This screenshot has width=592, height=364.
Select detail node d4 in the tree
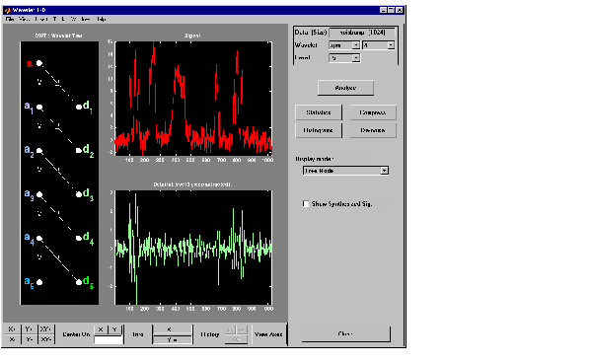point(79,239)
